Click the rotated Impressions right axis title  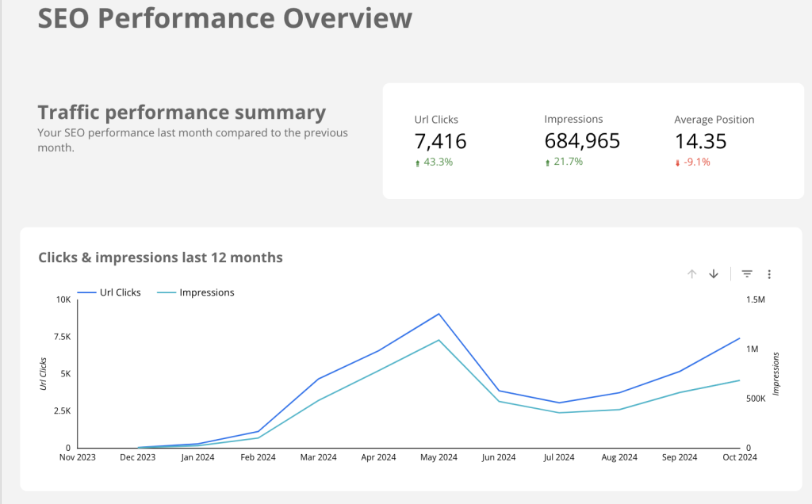(776, 373)
